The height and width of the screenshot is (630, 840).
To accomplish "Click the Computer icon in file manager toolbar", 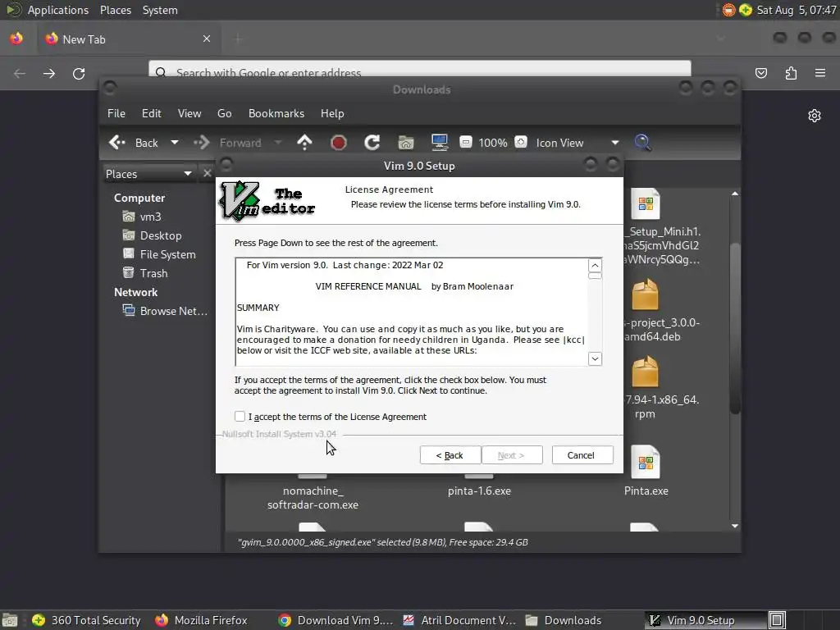I will coord(440,143).
